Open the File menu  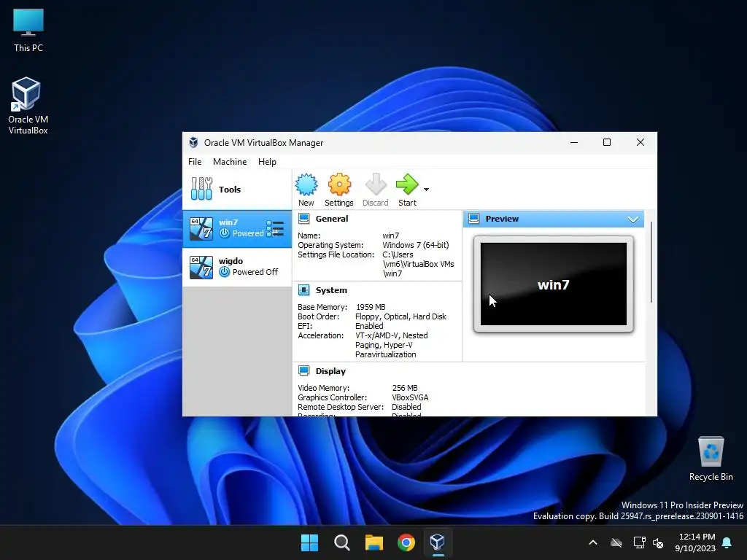(195, 162)
